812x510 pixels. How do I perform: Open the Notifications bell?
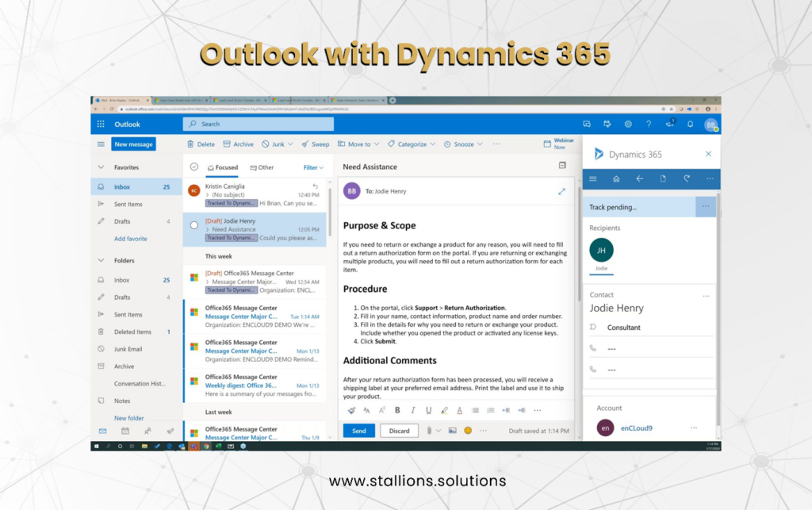click(690, 125)
